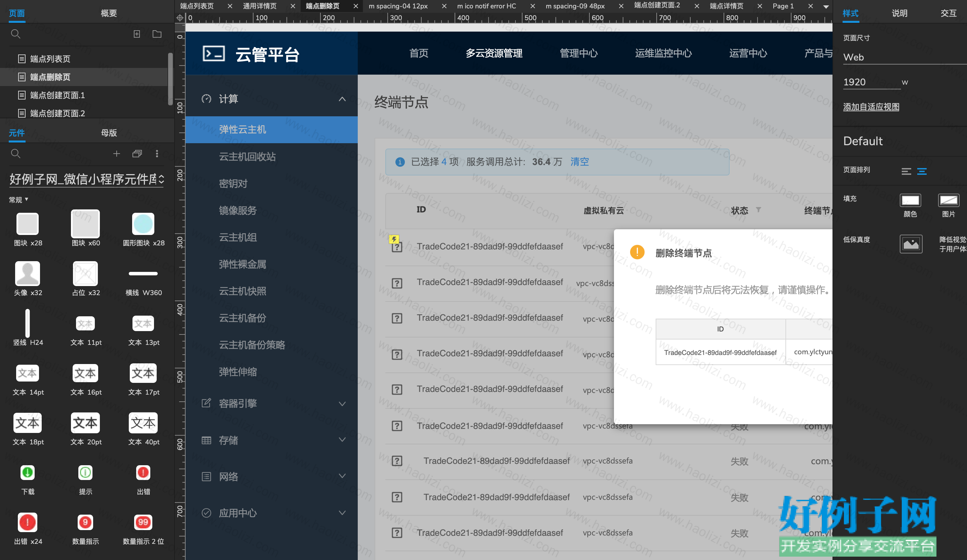
Task: Select the 出错 error icon widget
Action: click(143, 473)
